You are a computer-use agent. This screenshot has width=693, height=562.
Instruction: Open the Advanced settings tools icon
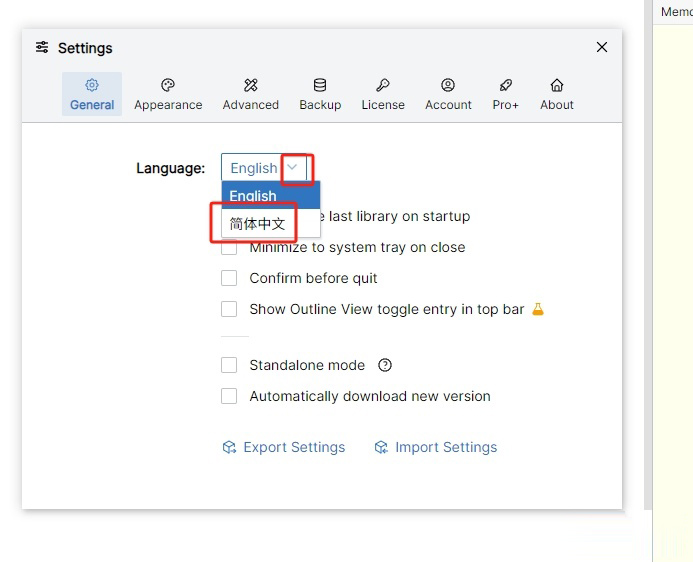(251, 86)
